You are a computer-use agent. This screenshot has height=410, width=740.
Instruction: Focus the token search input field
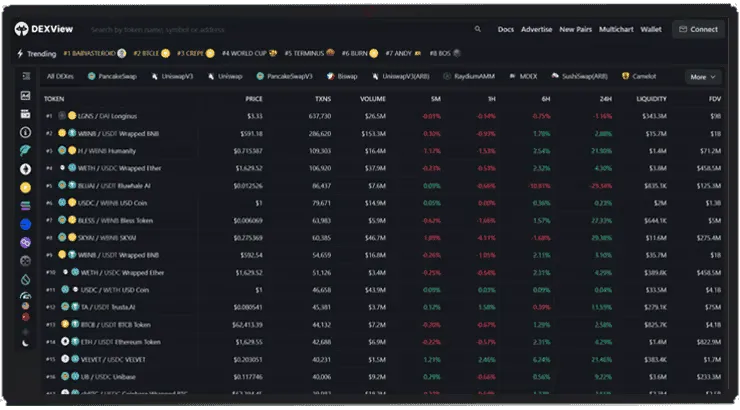click(x=278, y=30)
